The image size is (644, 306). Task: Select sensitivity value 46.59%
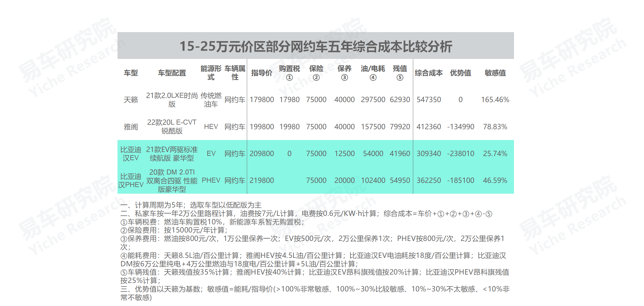click(x=495, y=181)
